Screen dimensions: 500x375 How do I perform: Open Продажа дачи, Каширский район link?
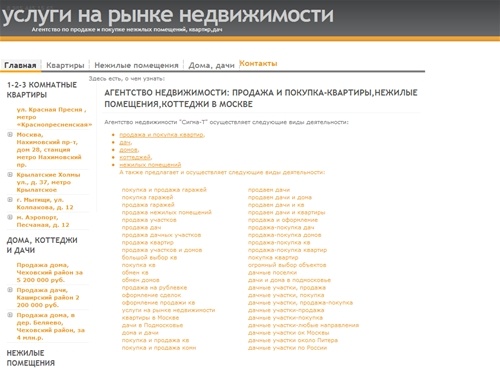[x=48, y=297]
